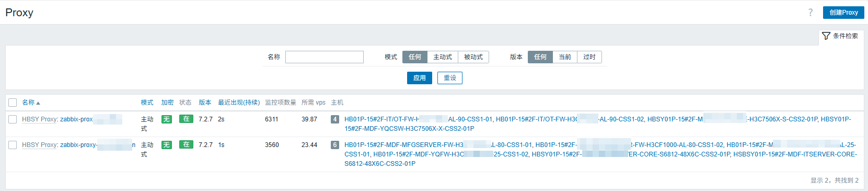Click host count badge 4
Viewport: 868px width, 191px height.
click(335, 119)
